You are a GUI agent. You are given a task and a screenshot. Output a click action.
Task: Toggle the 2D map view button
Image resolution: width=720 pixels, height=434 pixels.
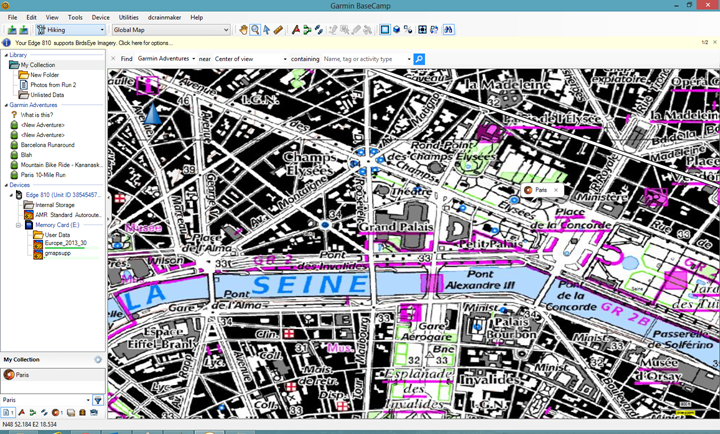click(385, 30)
